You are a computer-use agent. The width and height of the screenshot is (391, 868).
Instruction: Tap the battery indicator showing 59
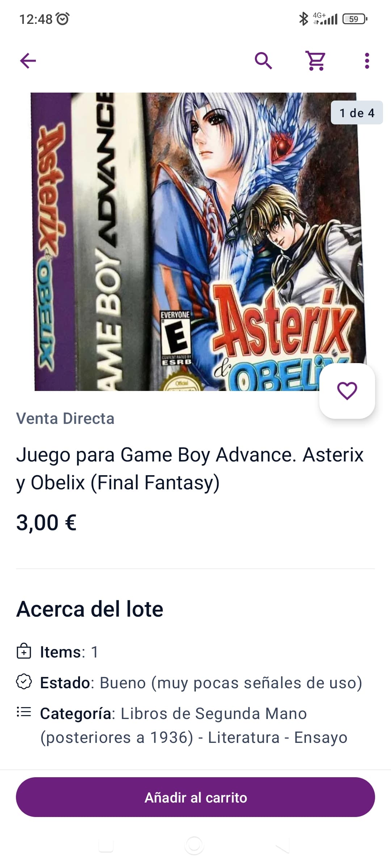point(355,19)
